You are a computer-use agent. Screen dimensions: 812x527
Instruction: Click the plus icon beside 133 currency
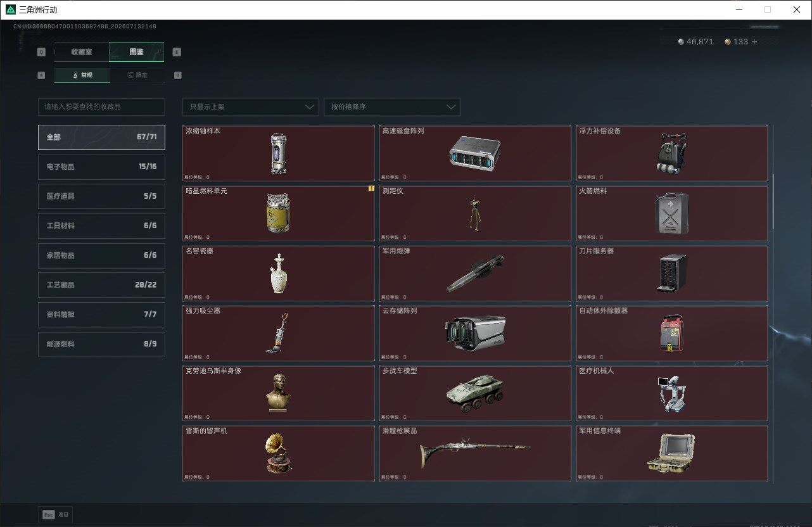[x=754, y=42]
